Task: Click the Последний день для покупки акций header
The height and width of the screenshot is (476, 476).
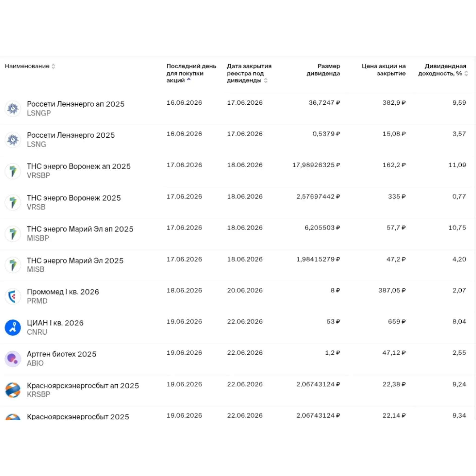Action: tap(191, 73)
